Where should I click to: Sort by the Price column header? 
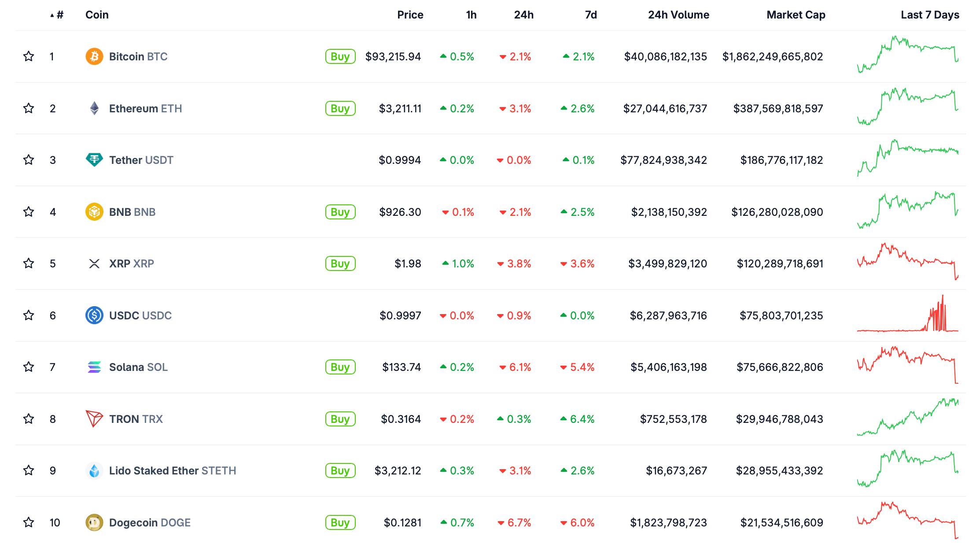(x=410, y=15)
